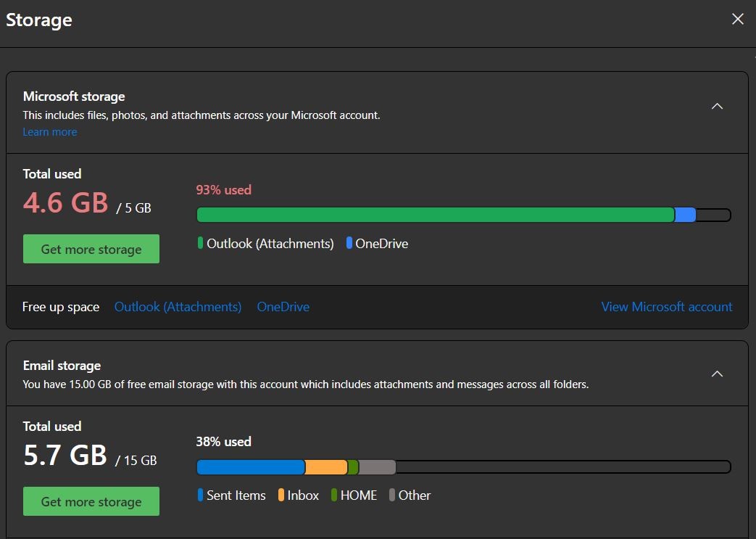
Task: Click the Sent Items legend swatch
Action: point(200,495)
